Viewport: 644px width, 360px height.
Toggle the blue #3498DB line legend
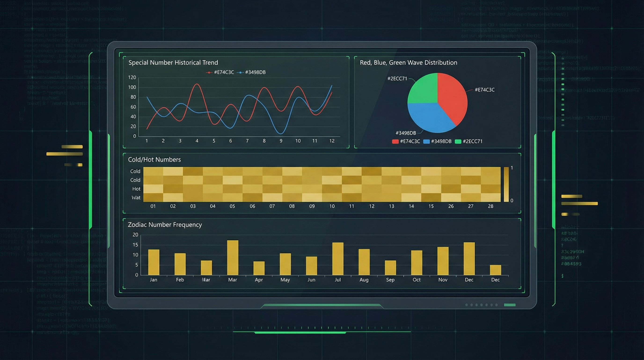(x=252, y=72)
